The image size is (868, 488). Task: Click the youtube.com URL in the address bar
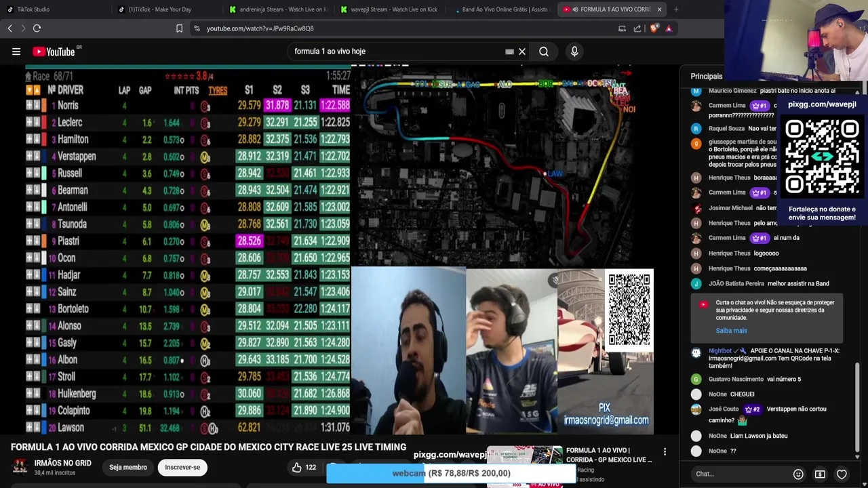(x=260, y=28)
